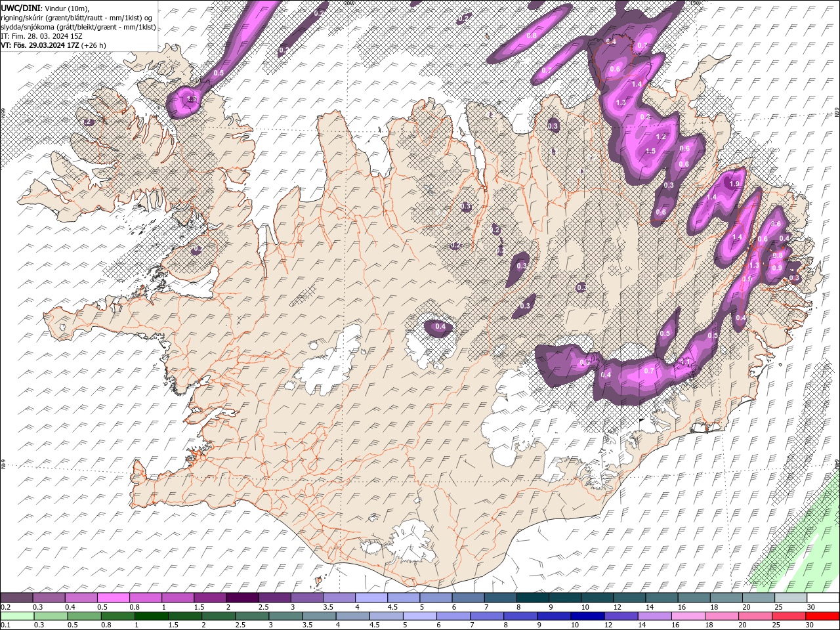
Task: Select the upper-row pale grey swatch labeled 25
Action: click(x=791, y=598)
